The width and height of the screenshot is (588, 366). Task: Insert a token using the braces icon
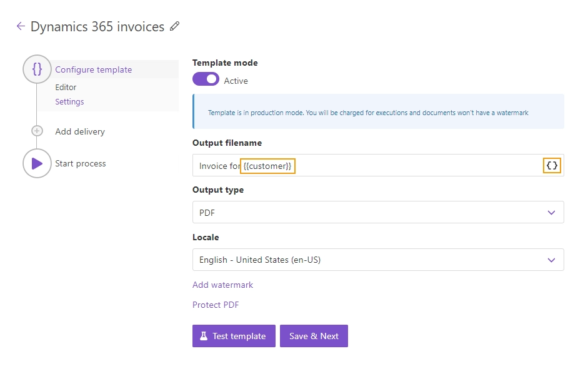pyautogui.click(x=552, y=166)
